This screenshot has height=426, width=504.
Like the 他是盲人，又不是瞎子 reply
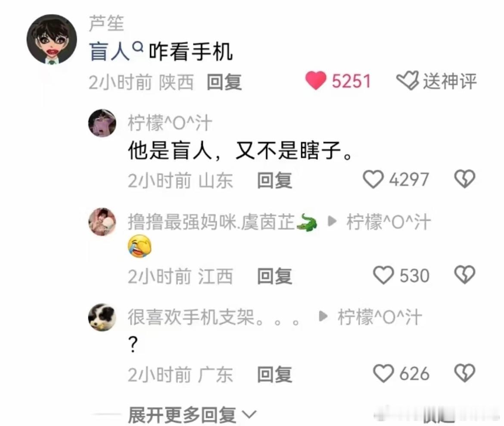pos(373,179)
